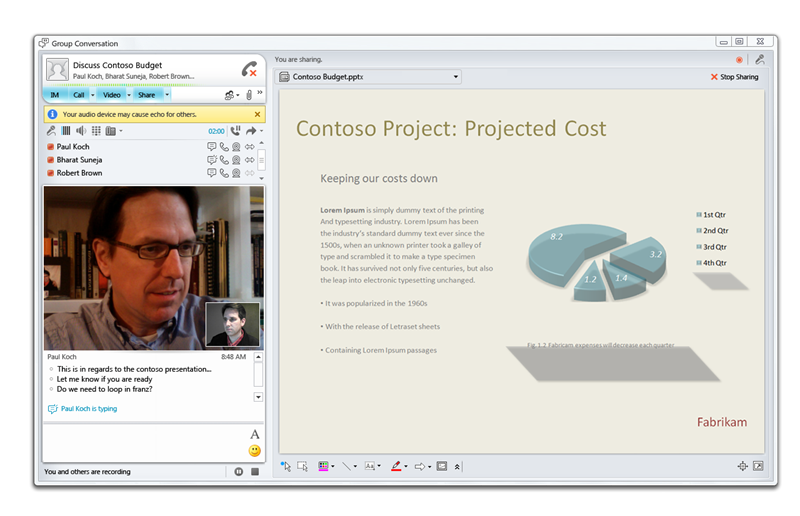This screenshot has width=800, height=516.
Task: Click the laser pointer annotation tool
Action: [x=286, y=466]
